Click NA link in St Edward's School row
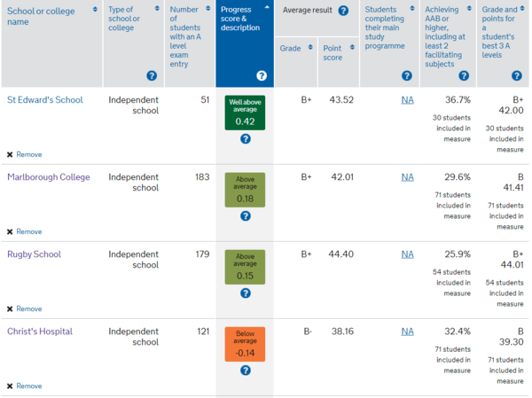 coord(408,100)
